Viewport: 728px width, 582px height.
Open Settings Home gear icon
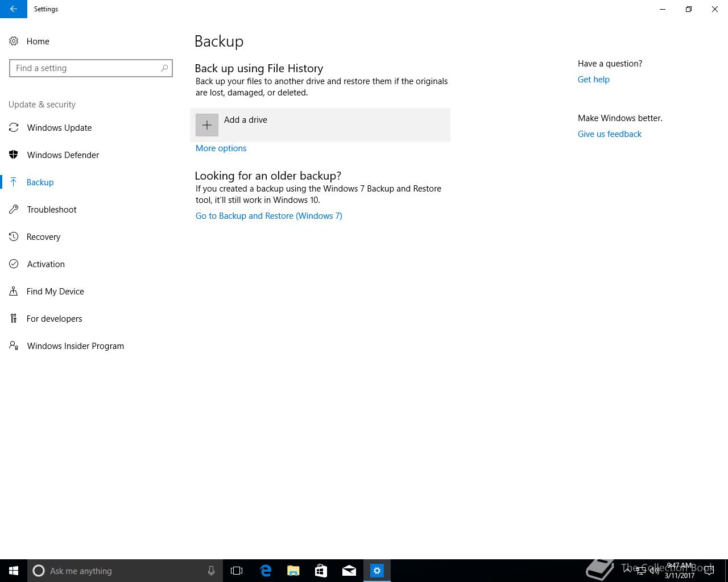click(14, 41)
